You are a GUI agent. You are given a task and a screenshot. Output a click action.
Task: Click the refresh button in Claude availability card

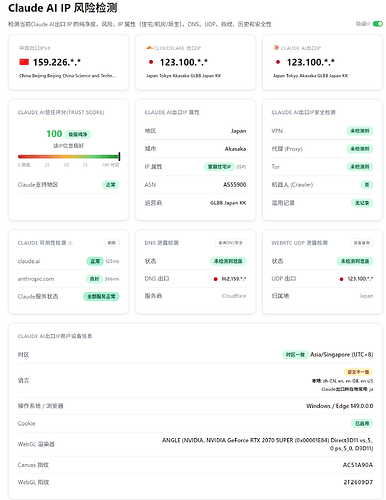click(112, 243)
